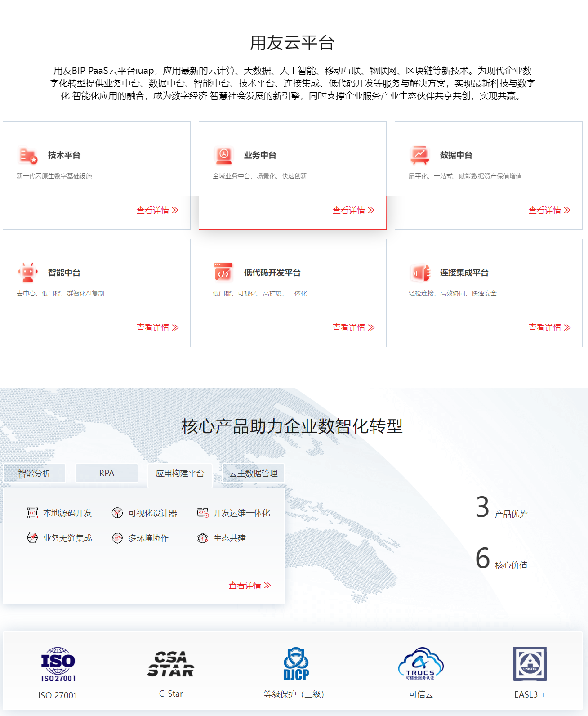Open the 云主数据管理 tab
Viewport: 588px width, 716px height.
point(253,473)
